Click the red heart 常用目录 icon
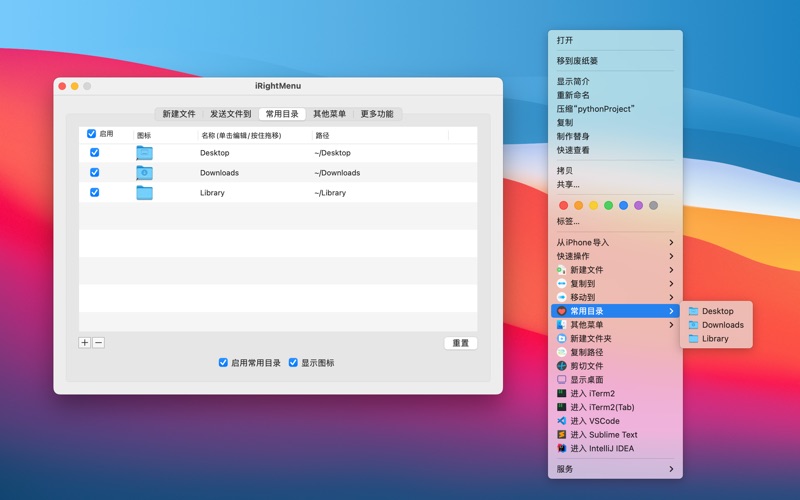Image resolution: width=800 pixels, height=500 pixels. (x=561, y=311)
